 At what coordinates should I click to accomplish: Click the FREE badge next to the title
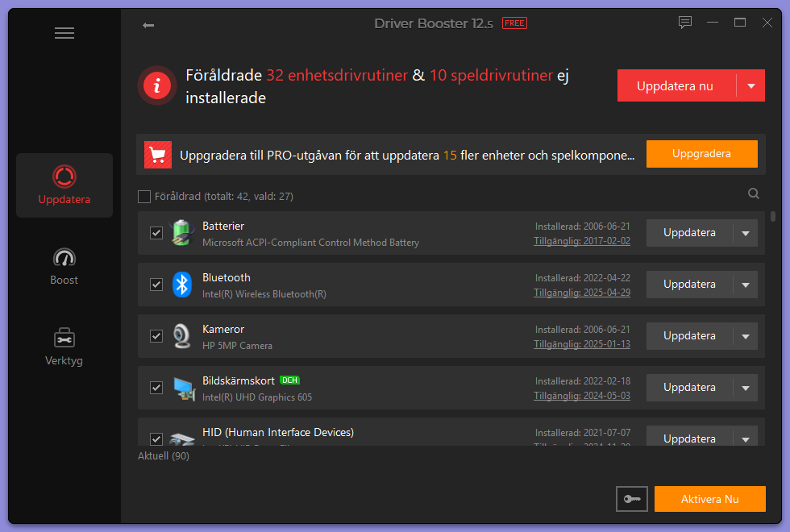(514, 23)
